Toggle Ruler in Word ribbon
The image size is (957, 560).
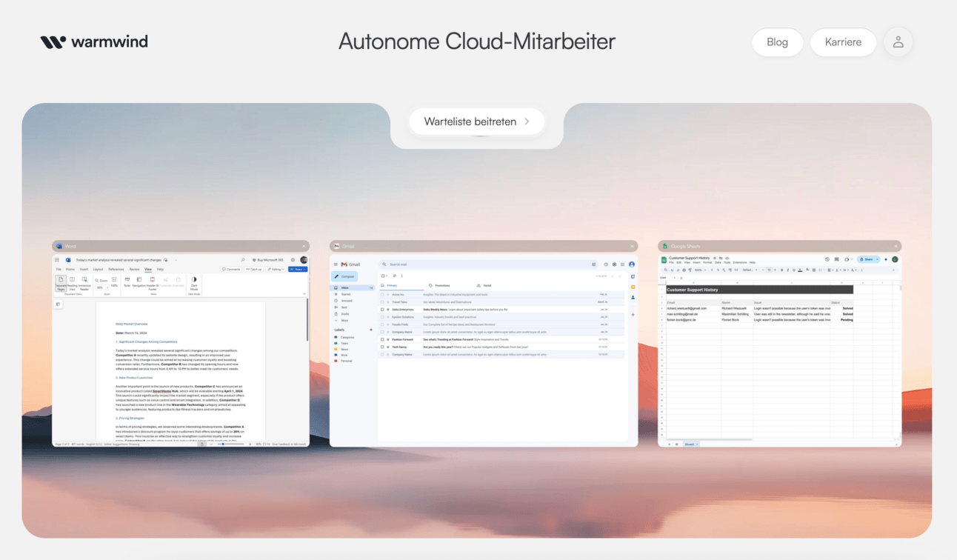pyautogui.click(x=127, y=282)
